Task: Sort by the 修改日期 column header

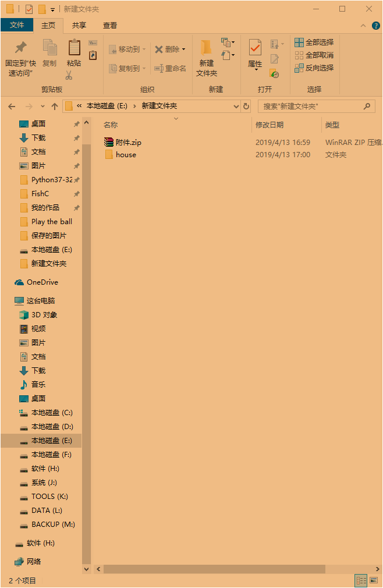Action: tap(269, 125)
